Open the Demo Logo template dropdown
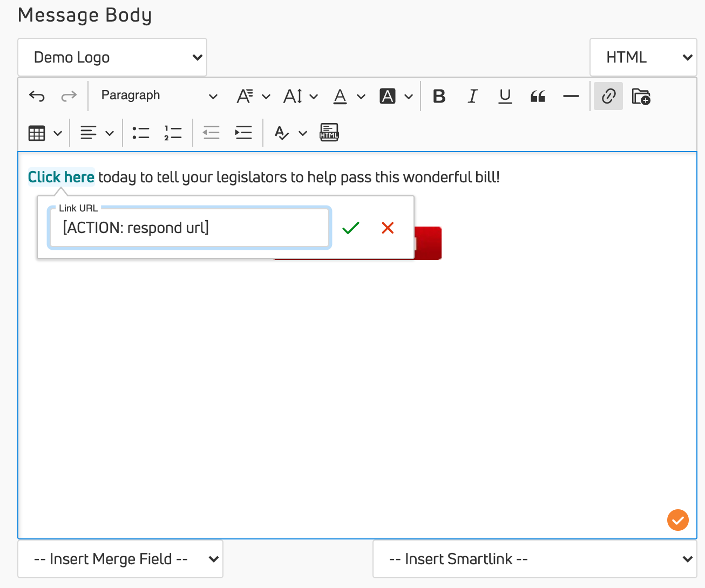 112,57
